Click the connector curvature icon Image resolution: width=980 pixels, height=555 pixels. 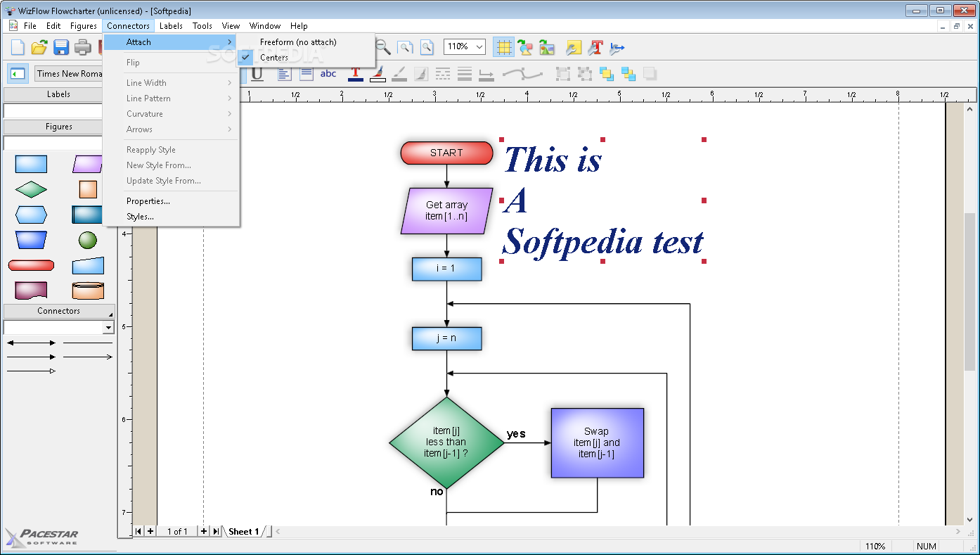click(522, 73)
